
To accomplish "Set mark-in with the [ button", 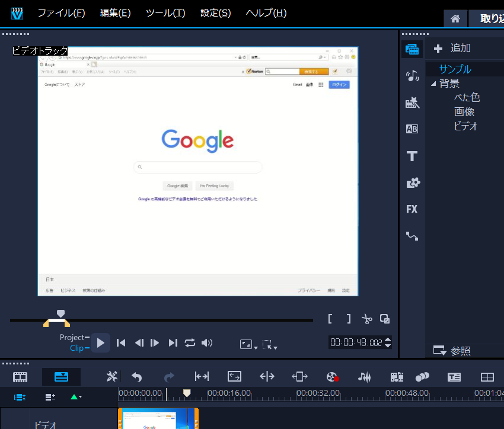I will click(330, 319).
